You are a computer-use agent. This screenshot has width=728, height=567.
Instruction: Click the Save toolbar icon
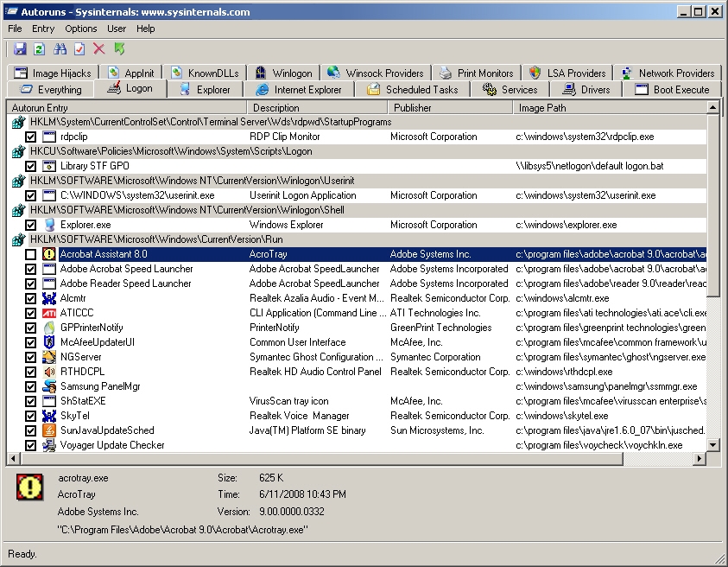[x=20, y=49]
